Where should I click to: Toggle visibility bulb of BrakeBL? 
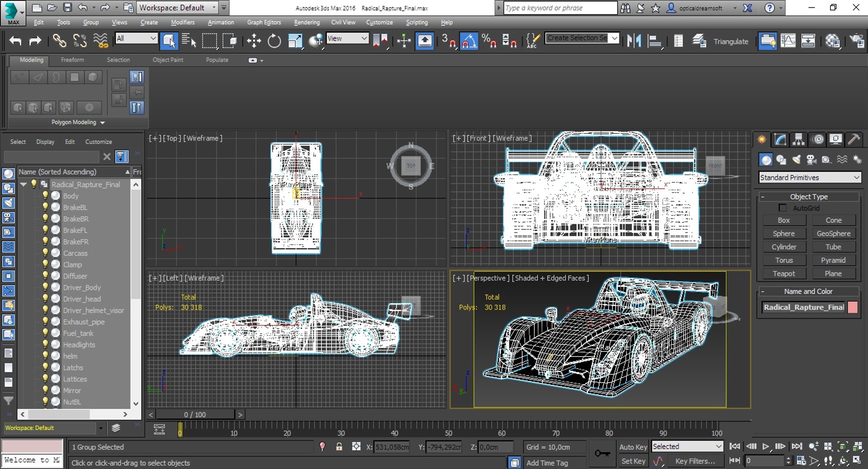(x=45, y=207)
